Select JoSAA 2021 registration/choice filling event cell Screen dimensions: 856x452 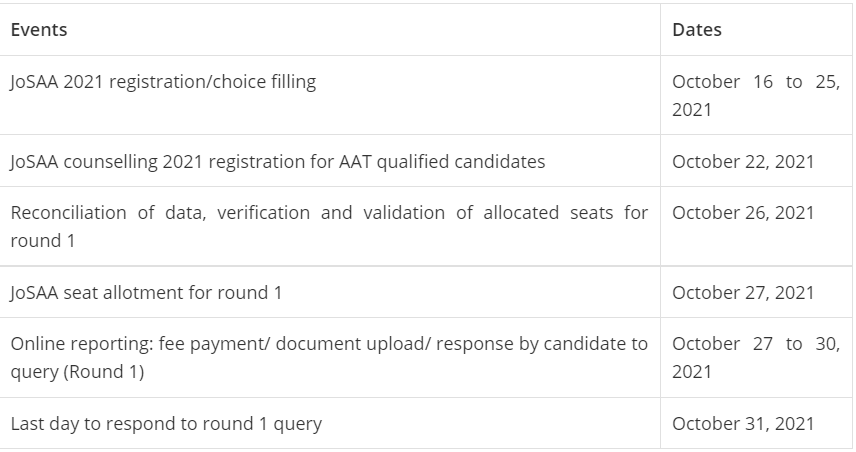(163, 82)
